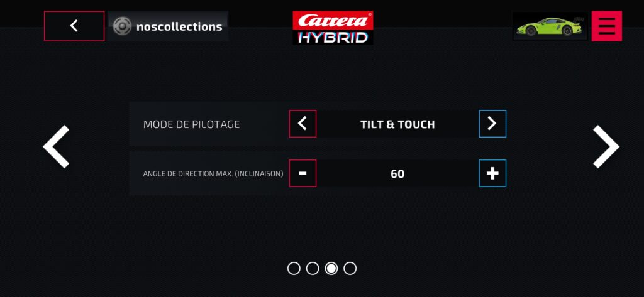Select the second page indicator dot
Screen dimensions: 644x297
[x=313, y=269]
